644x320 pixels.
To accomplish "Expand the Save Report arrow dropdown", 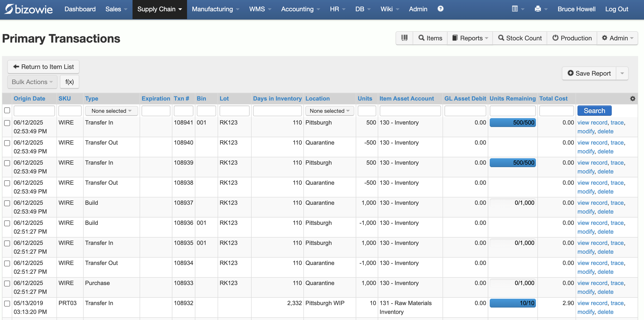I will [x=622, y=73].
